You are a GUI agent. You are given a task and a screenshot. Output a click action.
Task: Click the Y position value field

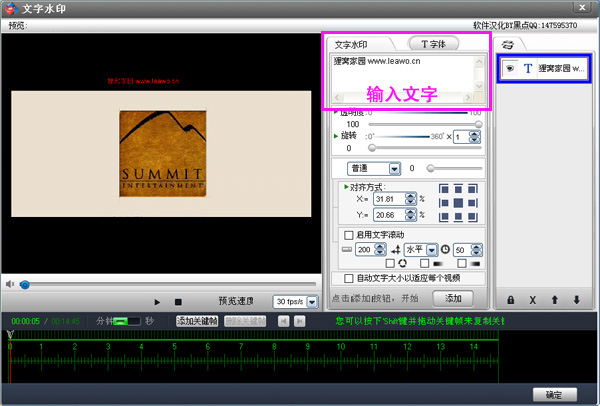coord(390,215)
